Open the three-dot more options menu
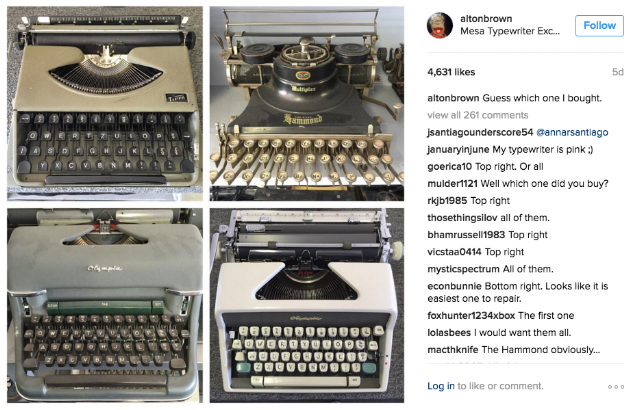The height and width of the screenshot is (410, 640). pyautogui.click(x=616, y=387)
